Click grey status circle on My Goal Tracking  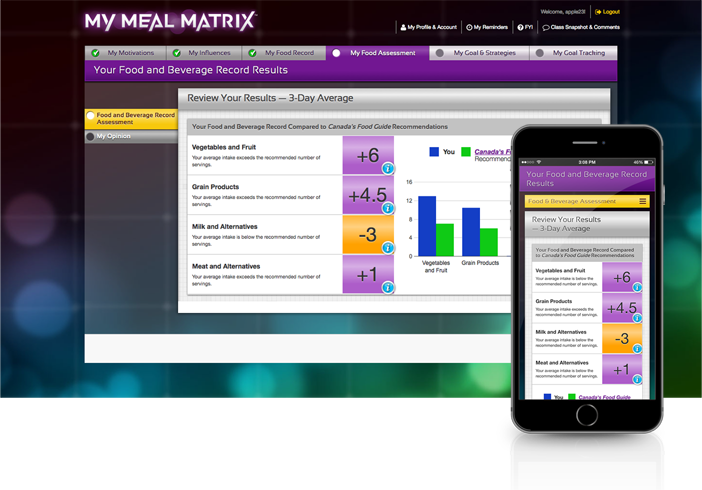(x=540, y=53)
